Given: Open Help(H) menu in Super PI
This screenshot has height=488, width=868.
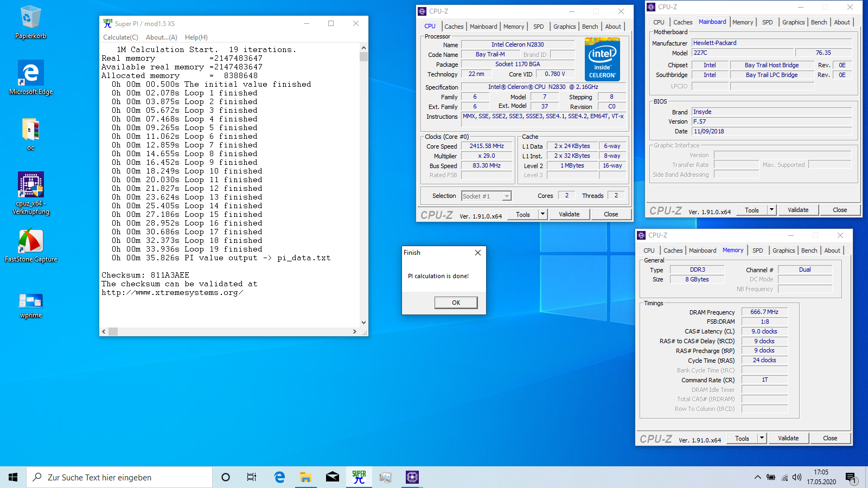Looking at the screenshot, I should pos(196,37).
